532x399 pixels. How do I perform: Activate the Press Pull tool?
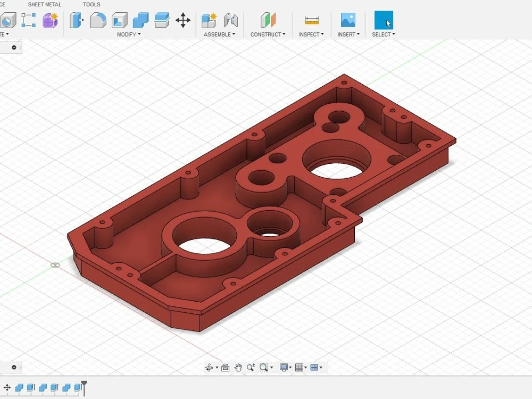[x=77, y=20]
